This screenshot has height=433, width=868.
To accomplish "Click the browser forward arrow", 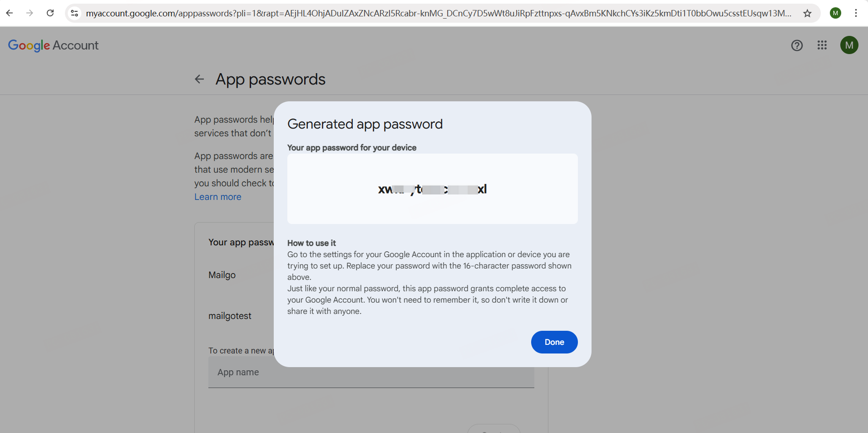I will pos(30,13).
